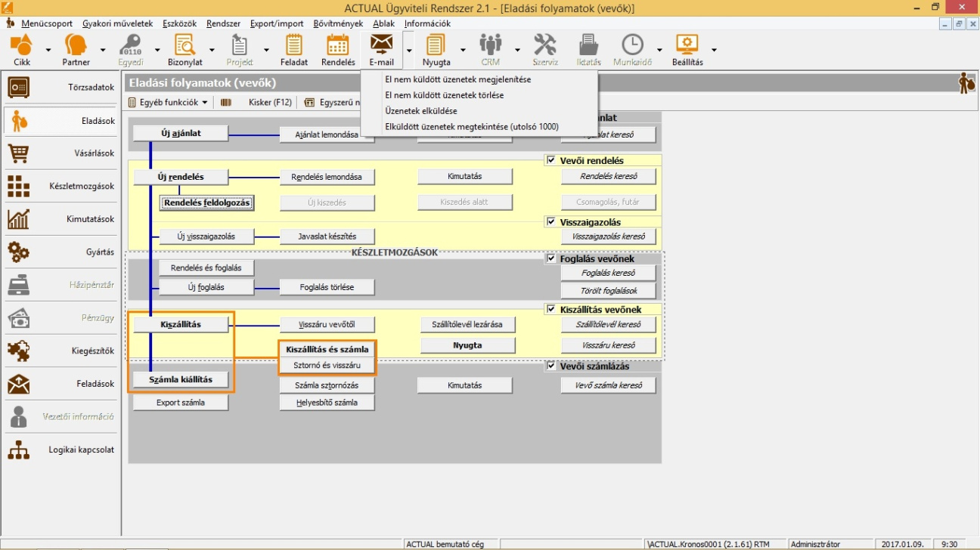The width and height of the screenshot is (980, 550).
Task: Open the dropdown arrow next to Cikk
Action: pos(48,51)
